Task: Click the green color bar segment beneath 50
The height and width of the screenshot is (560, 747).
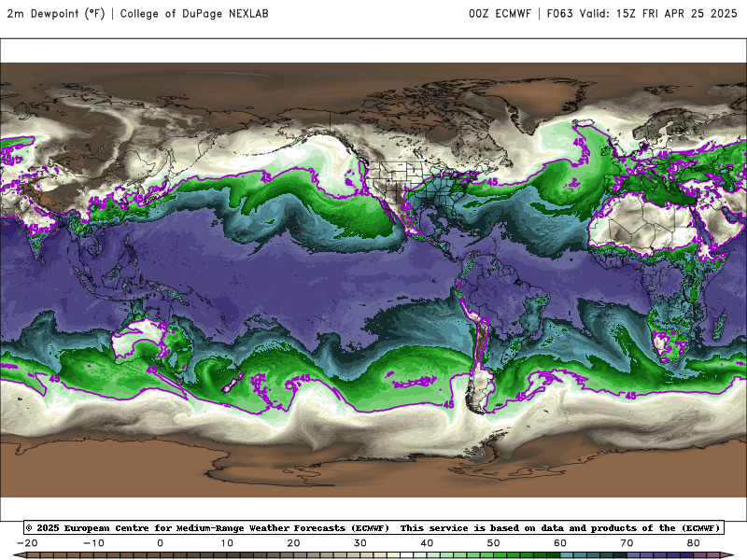Action: 500,555
